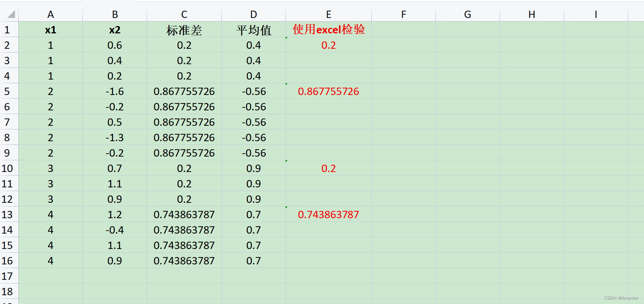Viewport: 644px width, 304px height.
Task: Select cell C5 containing 0.867755726
Action: coord(184,91)
